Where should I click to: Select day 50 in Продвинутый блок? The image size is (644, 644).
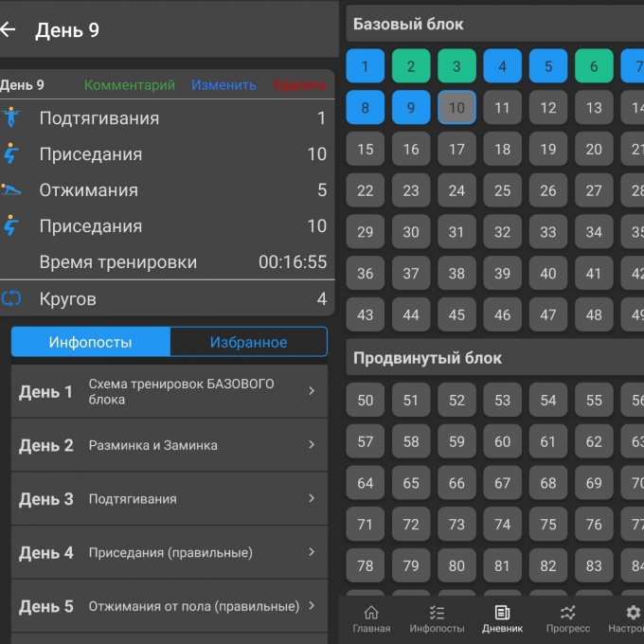[x=366, y=400]
